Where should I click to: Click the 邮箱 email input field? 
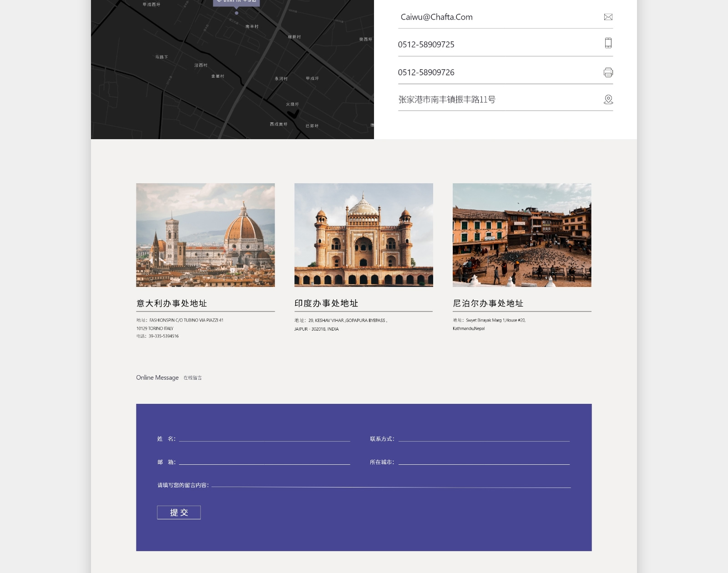(264, 461)
